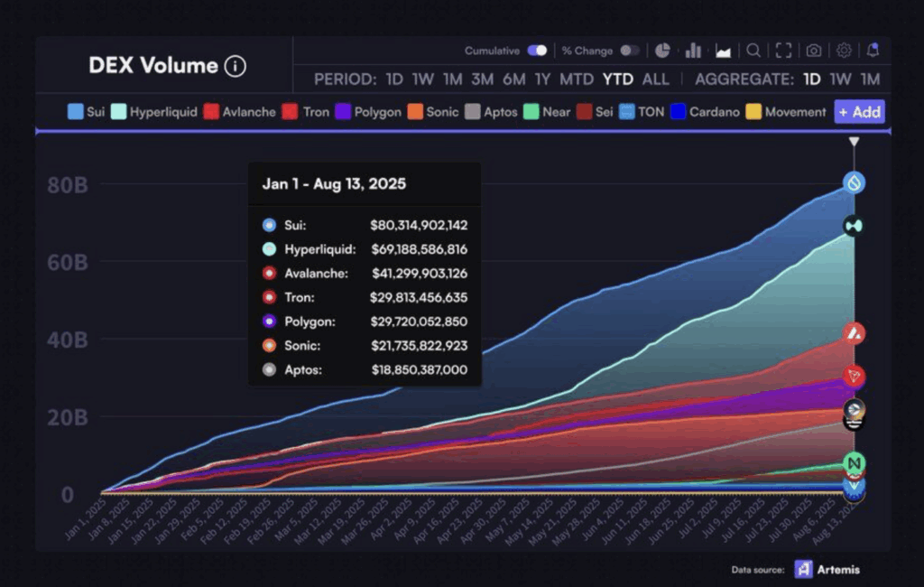924x587 pixels.
Task: Click the Sui value $80,314,902,142
Action: pyautogui.click(x=419, y=225)
